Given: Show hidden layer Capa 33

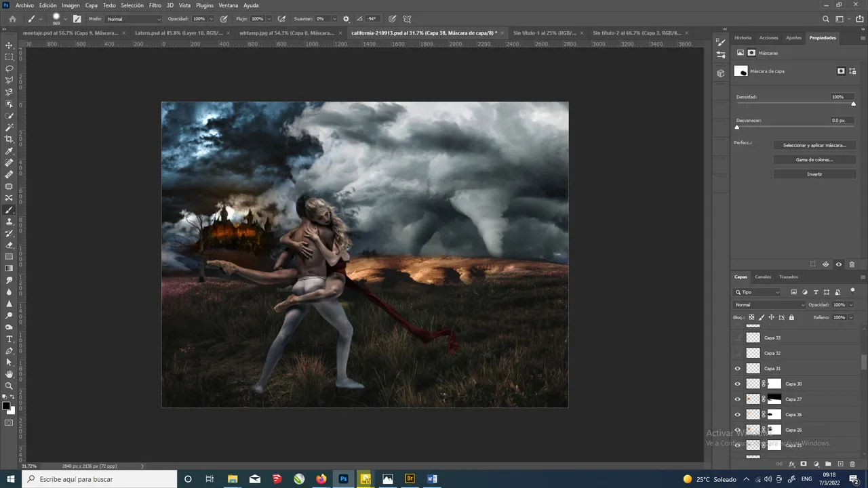Looking at the screenshot, I should 738,338.
